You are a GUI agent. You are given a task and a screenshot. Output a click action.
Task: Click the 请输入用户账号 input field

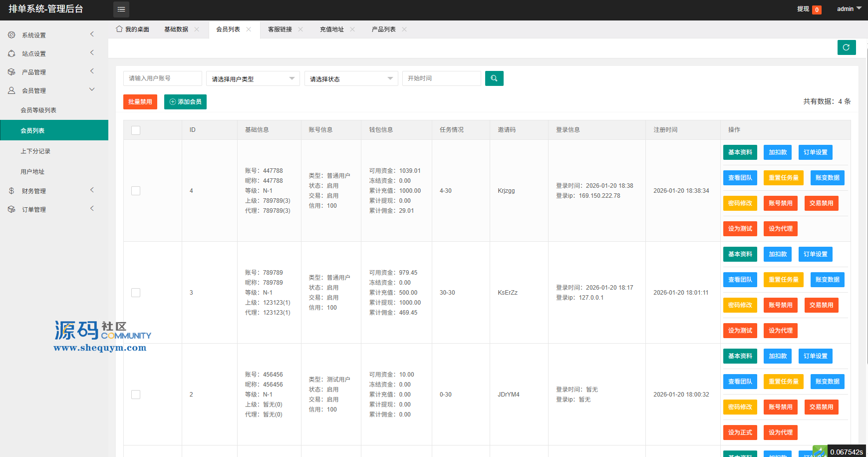(x=162, y=78)
